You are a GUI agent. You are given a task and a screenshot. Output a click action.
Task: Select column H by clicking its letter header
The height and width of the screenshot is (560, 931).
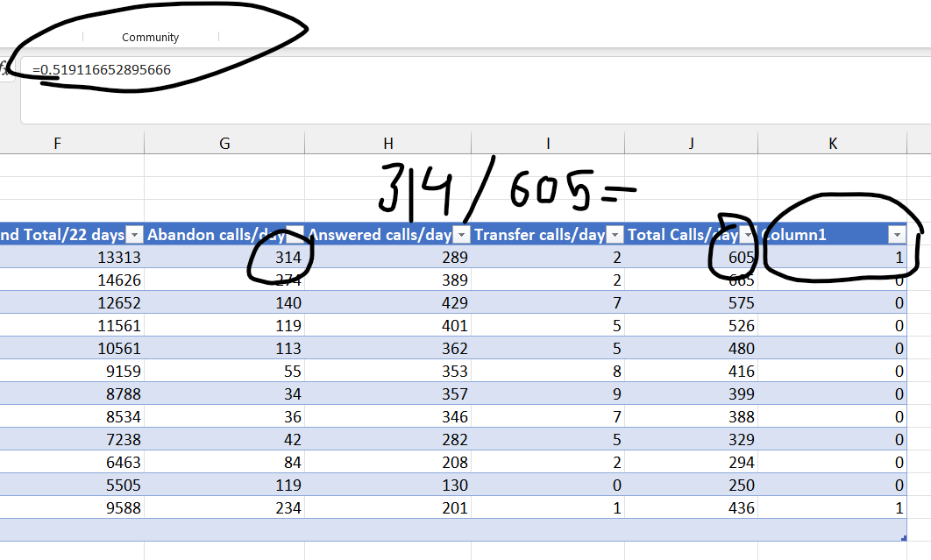point(387,142)
